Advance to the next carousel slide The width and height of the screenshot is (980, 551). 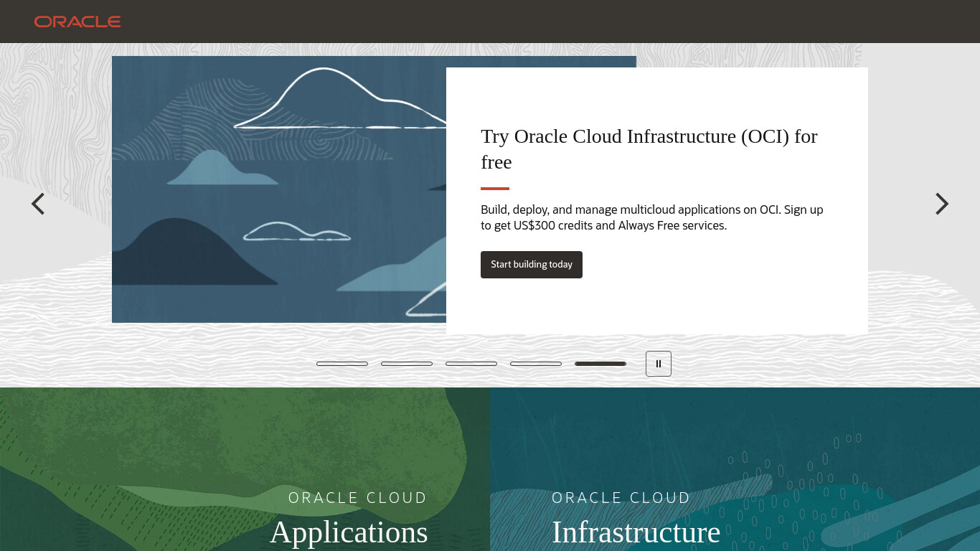tap(942, 204)
